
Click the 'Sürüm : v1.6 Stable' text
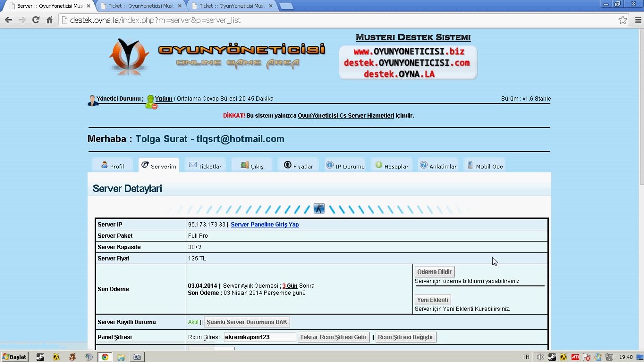[x=526, y=99]
